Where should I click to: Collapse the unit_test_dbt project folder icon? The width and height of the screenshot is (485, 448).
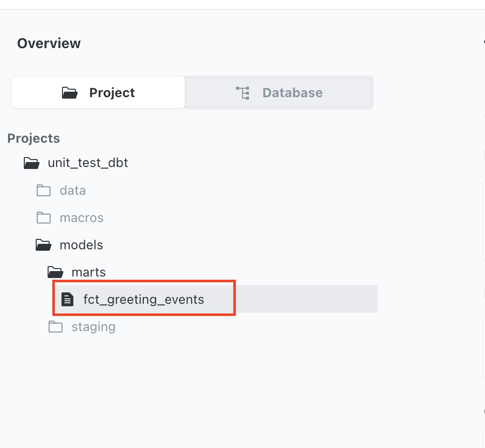(x=32, y=163)
